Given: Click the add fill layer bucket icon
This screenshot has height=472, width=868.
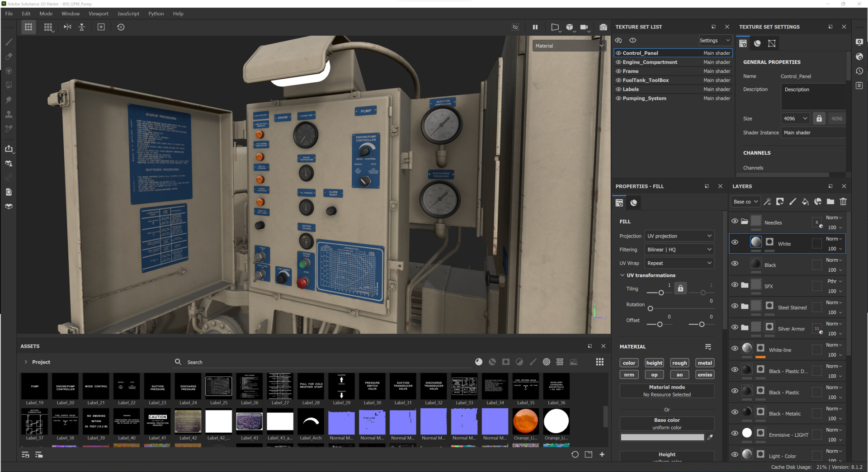Looking at the screenshot, I should 805,202.
